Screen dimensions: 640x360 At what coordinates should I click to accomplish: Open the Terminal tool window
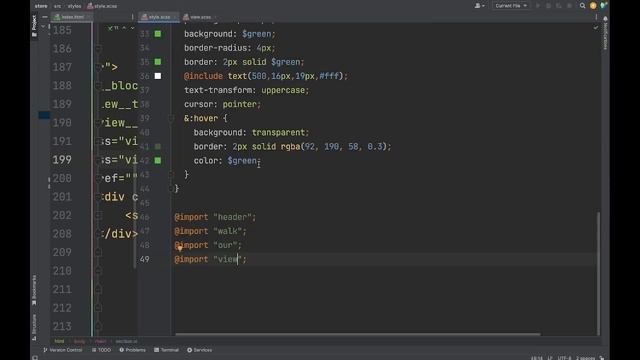click(167, 350)
